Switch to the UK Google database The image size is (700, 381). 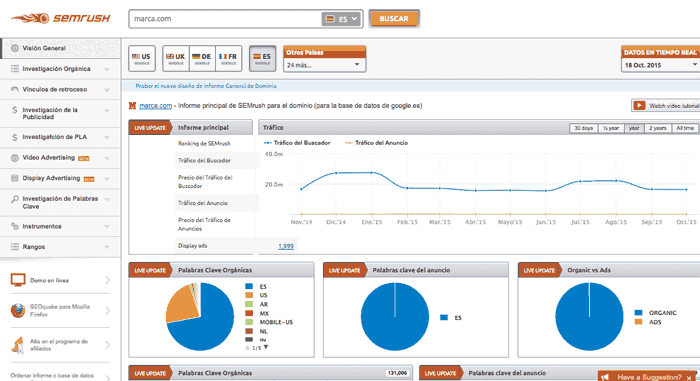coord(176,59)
